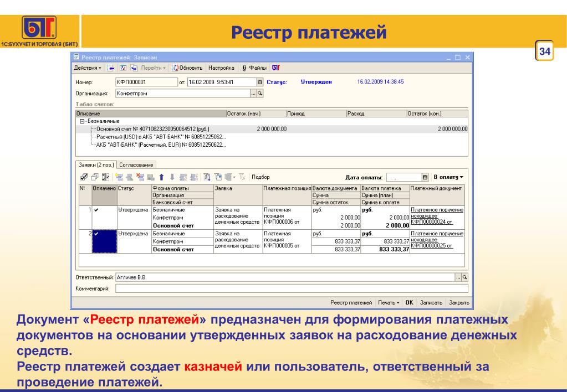Click the Ответственный field Агличев В.В.
Viewport: 567px width, 392px height.
coord(285,277)
